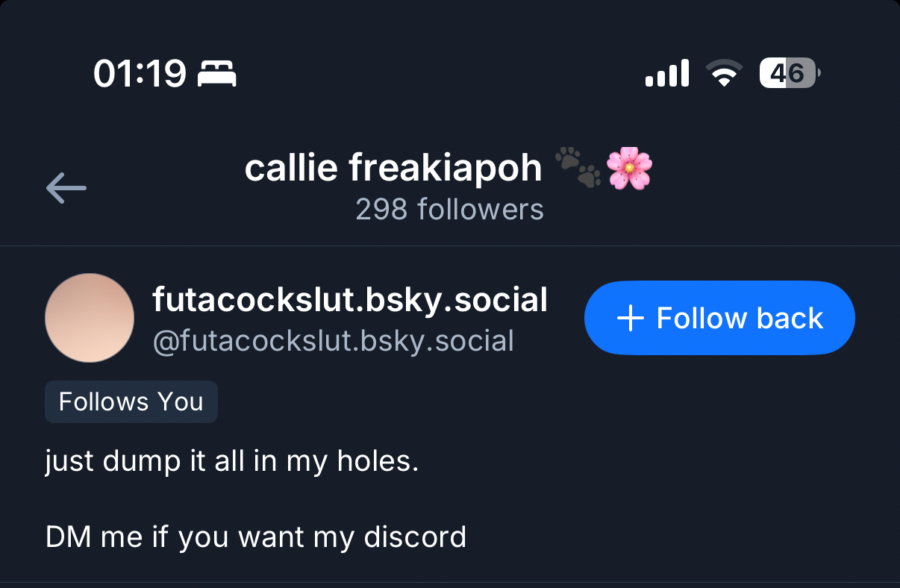Tap the 01:19 clock in the status bar

point(140,73)
